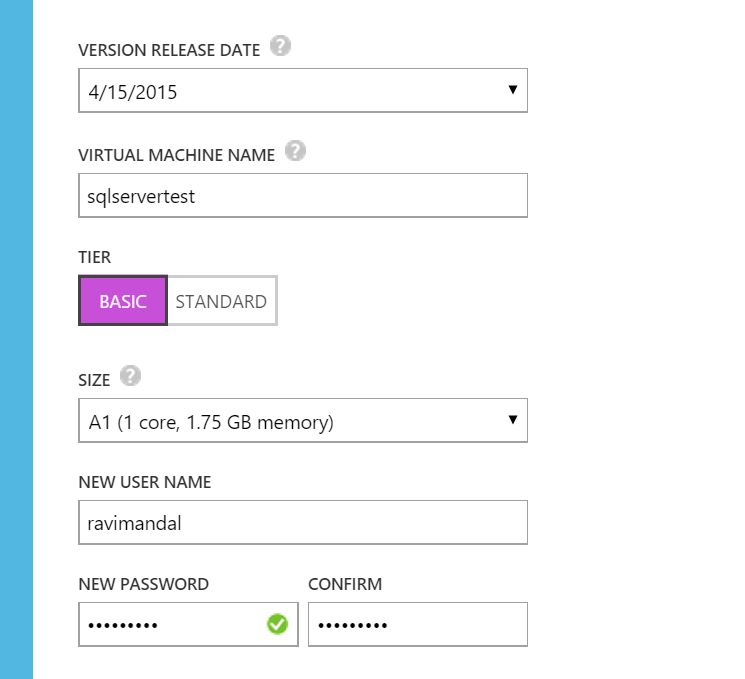Click the NEW USER NAME label
Screen dimensions: 745x679
click(x=144, y=482)
